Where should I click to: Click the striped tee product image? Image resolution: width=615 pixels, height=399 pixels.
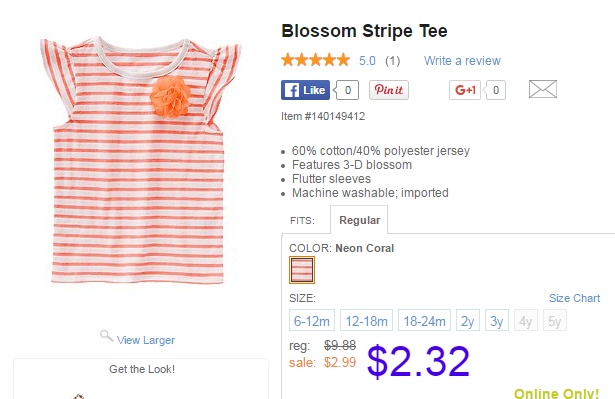click(x=140, y=160)
